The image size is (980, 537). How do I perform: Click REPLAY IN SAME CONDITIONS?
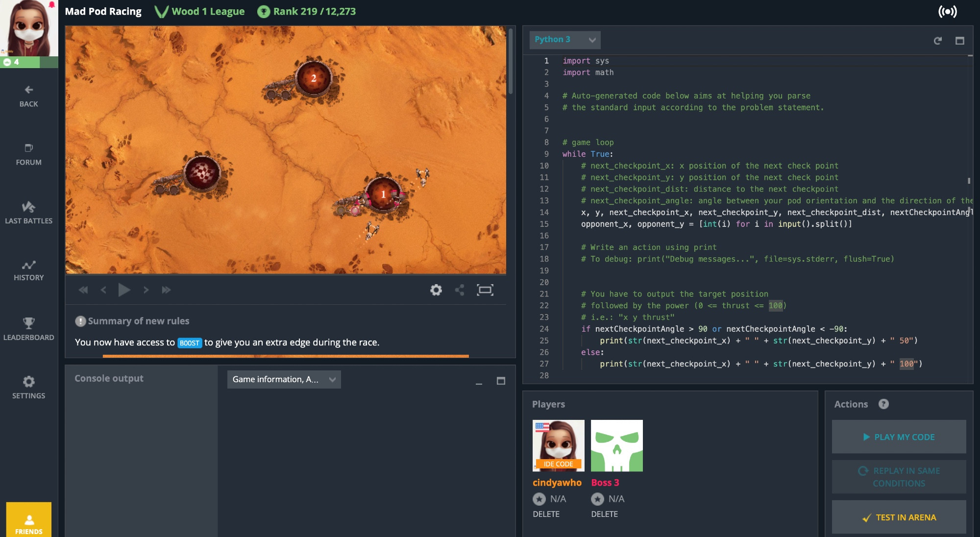[899, 477]
